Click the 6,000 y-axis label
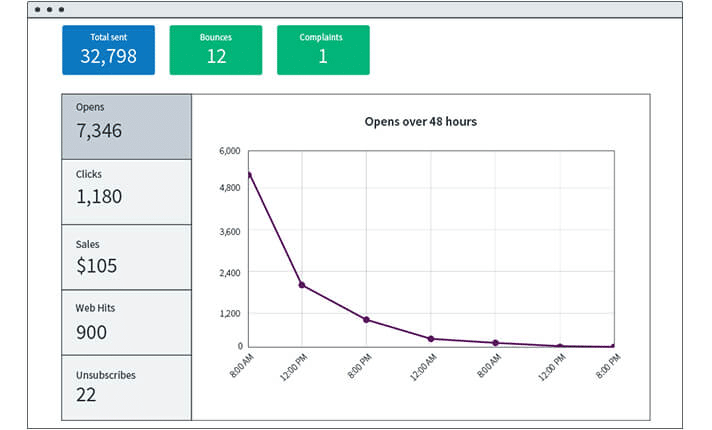 click(229, 151)
